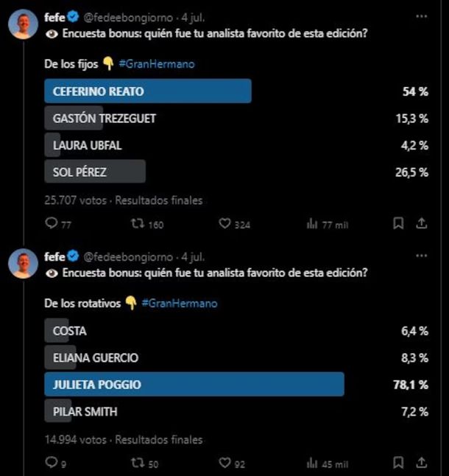Reply to the second tweet with 9 comments

click(x=52, y=463)
